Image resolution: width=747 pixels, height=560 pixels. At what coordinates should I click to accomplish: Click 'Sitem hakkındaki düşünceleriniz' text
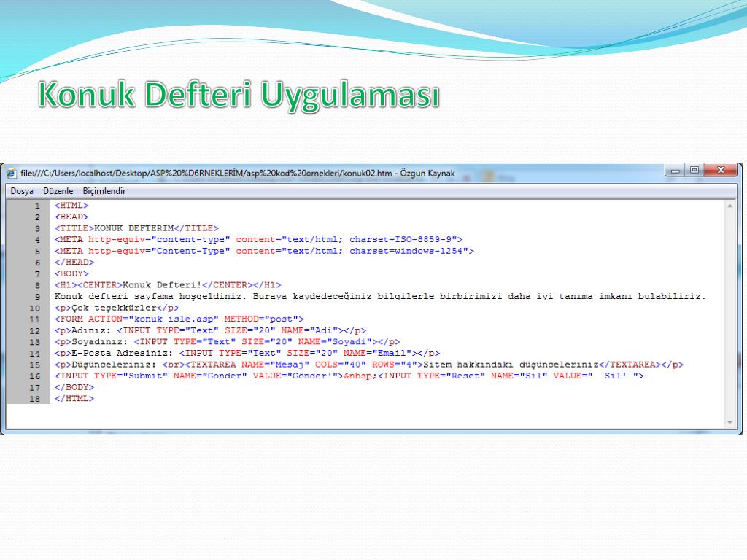tap(511, 365)
